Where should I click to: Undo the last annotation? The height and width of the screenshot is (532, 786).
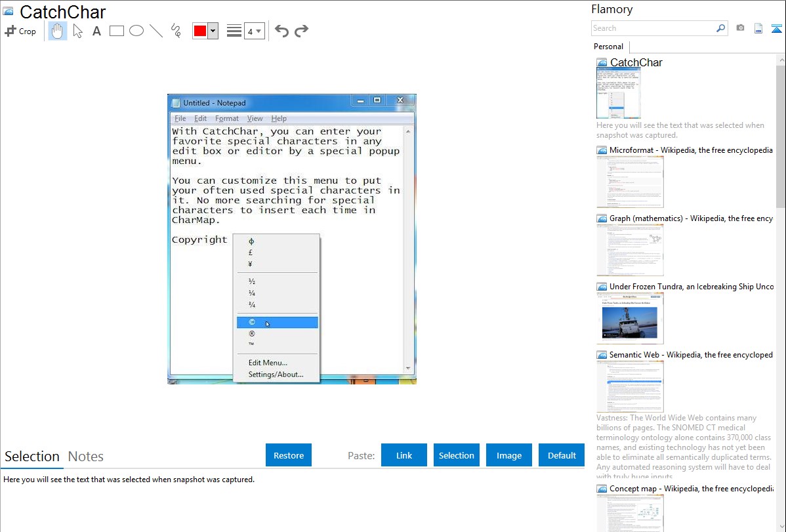pos(281,31)
